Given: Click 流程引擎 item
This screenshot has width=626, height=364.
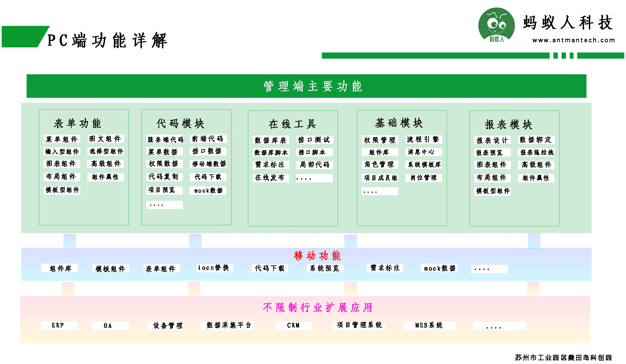Looking at the screenshot, I should pyautogui.click(x=423, y=139).
